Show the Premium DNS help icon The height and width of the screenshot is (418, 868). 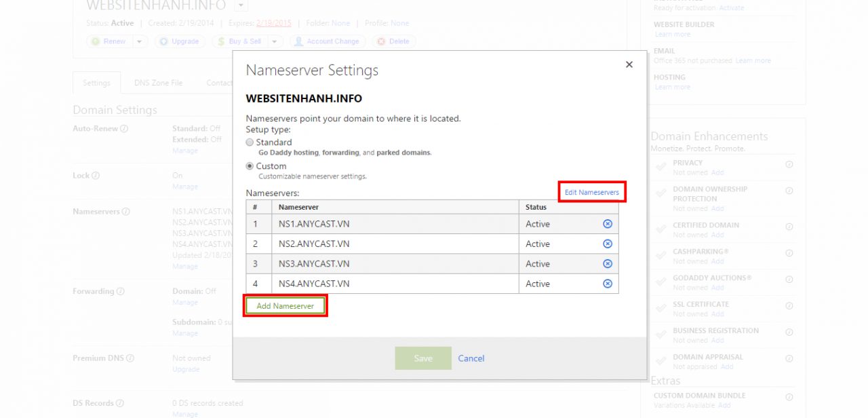pyautogui.click(x=130, y=358)
